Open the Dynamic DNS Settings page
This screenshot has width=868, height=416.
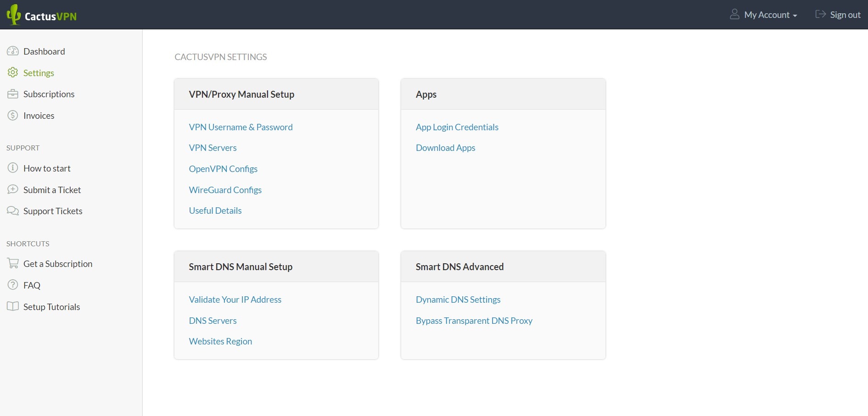pos(458,300)
